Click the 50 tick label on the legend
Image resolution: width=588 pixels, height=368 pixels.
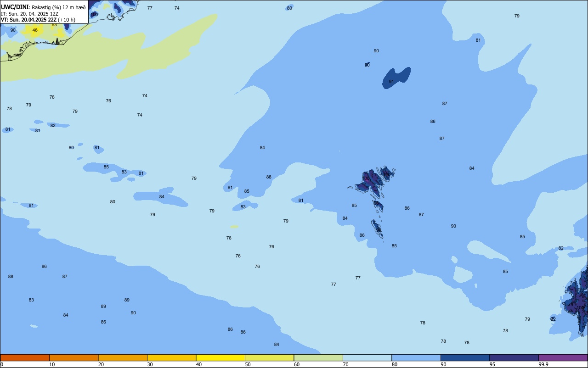pyautogui.click(x=248, y=364)
